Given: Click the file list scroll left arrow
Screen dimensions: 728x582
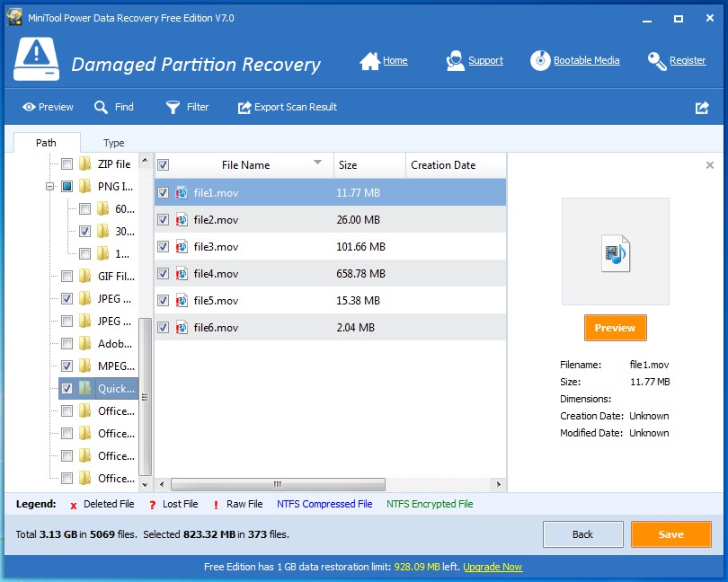Looking at the screenshot, I should (162, 484).
